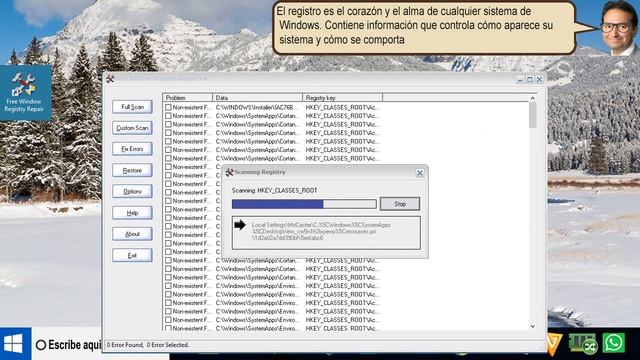This screenshot has height=360, width=640.
Task: Tick checkbox of the WINDOWS\Installer row
Action: click(x=168, y=107)
